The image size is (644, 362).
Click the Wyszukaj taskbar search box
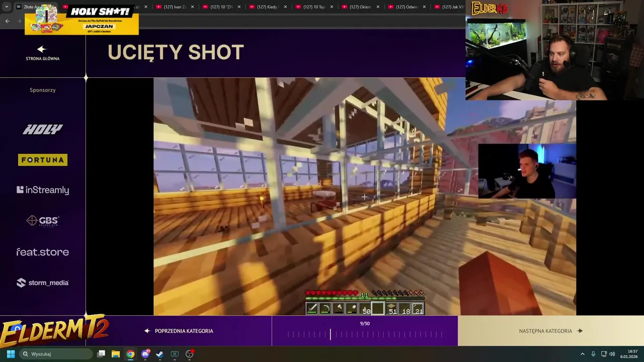[56, 354]
